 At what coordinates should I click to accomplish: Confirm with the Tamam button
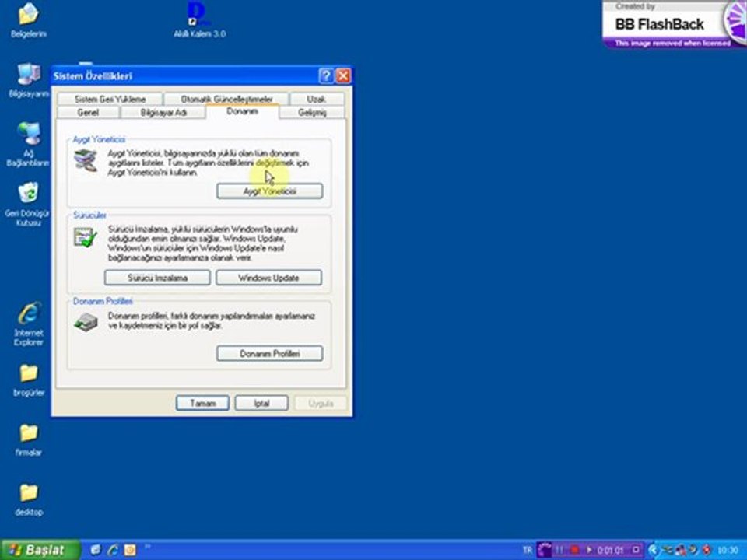pyautogui.click(x=202, y=403)
